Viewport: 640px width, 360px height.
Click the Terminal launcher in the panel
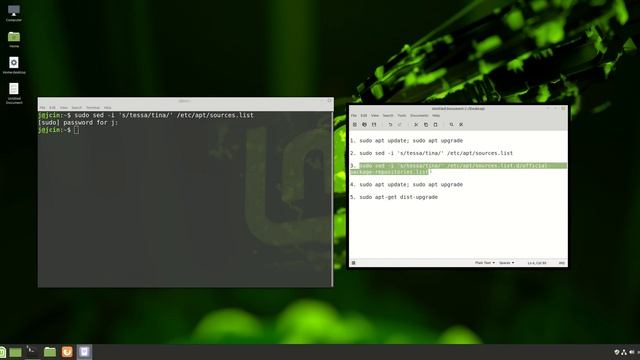pos(32,351)
